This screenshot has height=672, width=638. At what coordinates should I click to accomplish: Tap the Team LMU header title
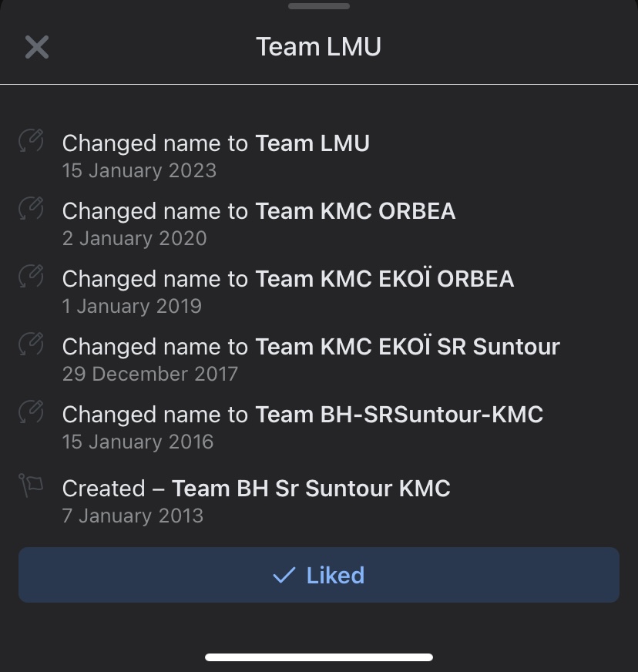[x=319, y=47]
